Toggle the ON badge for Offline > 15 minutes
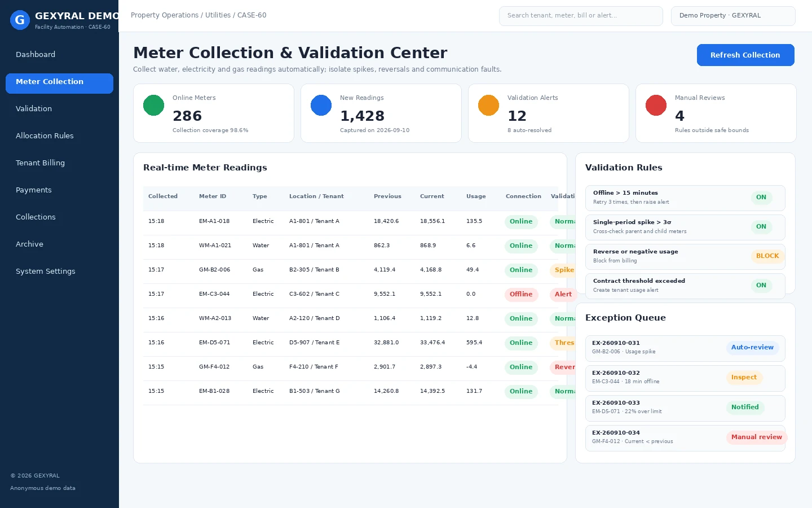The height and width of the screenshot is (508, 812). pos(761,198)
